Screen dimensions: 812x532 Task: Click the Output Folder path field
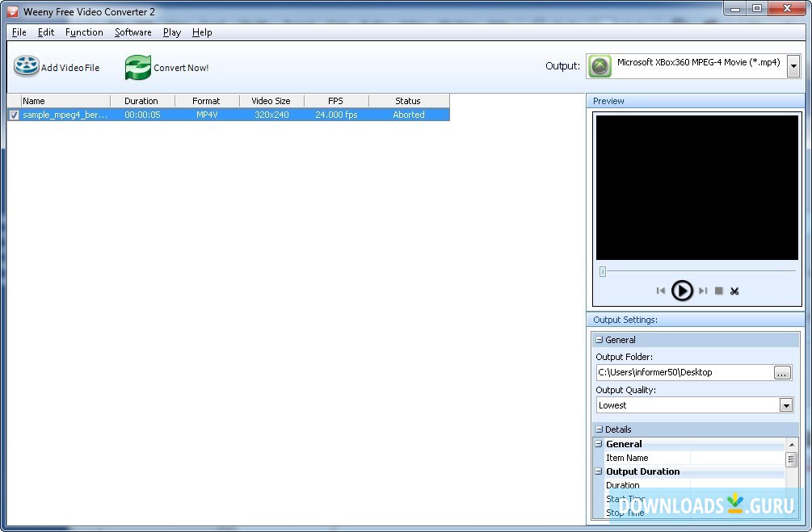pos(683,372)
